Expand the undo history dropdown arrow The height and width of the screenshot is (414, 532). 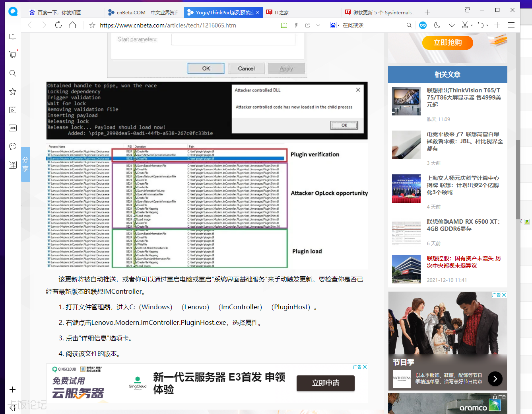pyautogui.click(x=487, y=25)
